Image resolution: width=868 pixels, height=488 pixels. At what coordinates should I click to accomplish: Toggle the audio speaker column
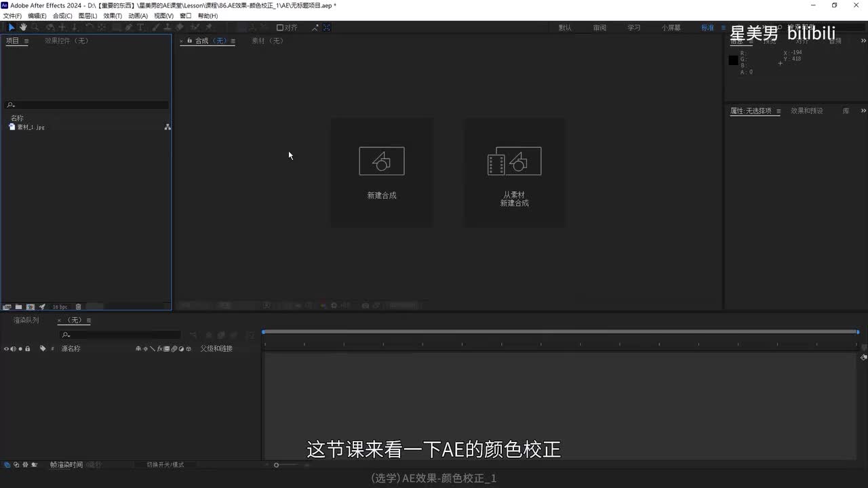[x=13, y=349]
